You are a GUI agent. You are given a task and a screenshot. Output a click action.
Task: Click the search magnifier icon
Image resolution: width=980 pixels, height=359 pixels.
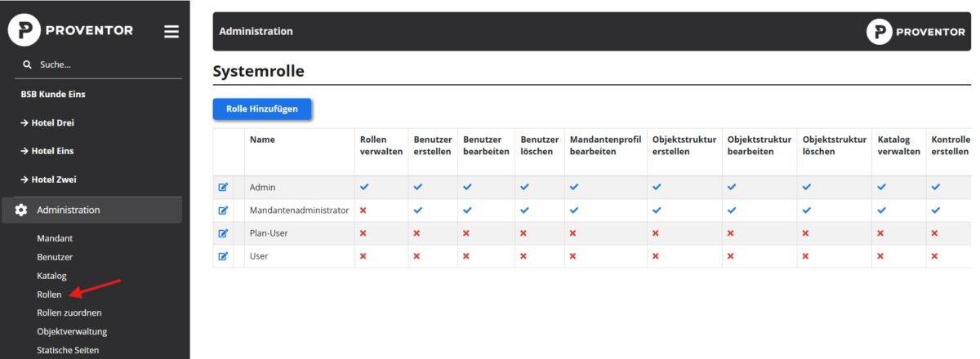(x=27, y=64)
